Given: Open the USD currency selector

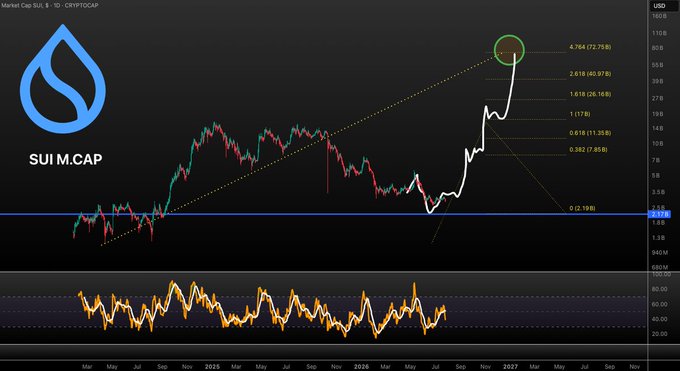Looking at the screenshot, I should click(x=660, y=6).
